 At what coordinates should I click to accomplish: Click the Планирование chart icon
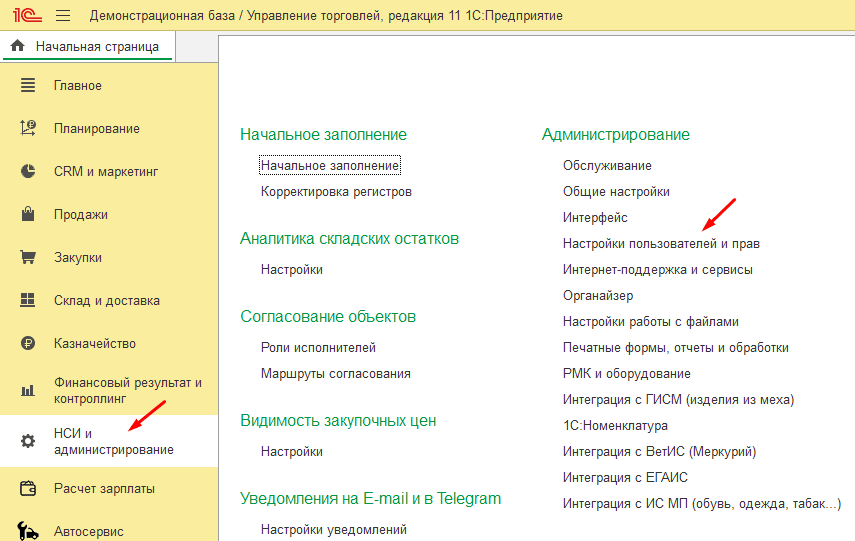tap(28, 128)
